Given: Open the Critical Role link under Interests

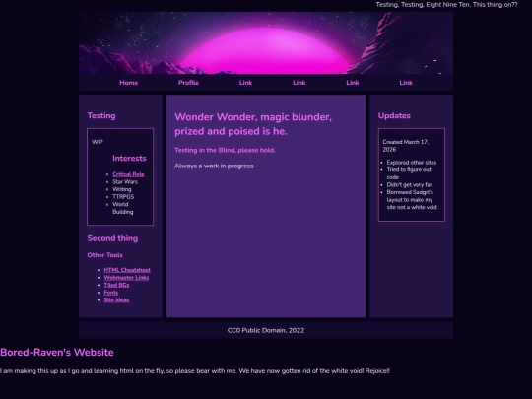Looking at the screenshot, I should pos(128,174).
